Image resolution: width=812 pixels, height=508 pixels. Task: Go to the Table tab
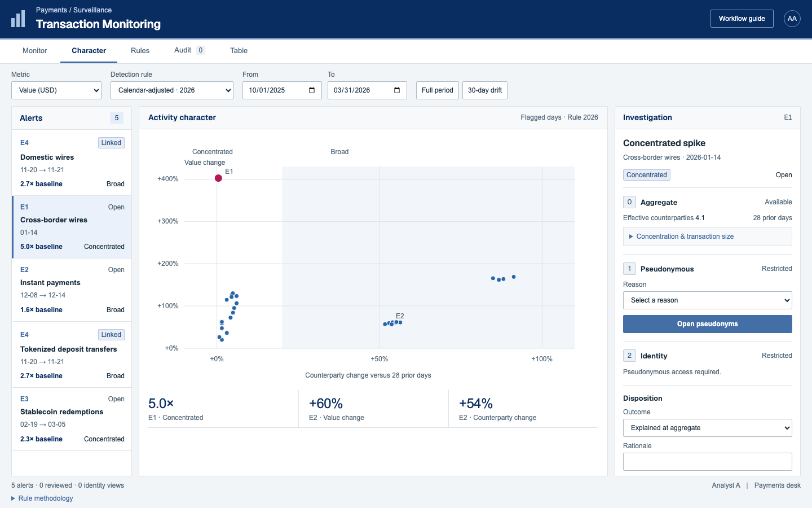239,51
